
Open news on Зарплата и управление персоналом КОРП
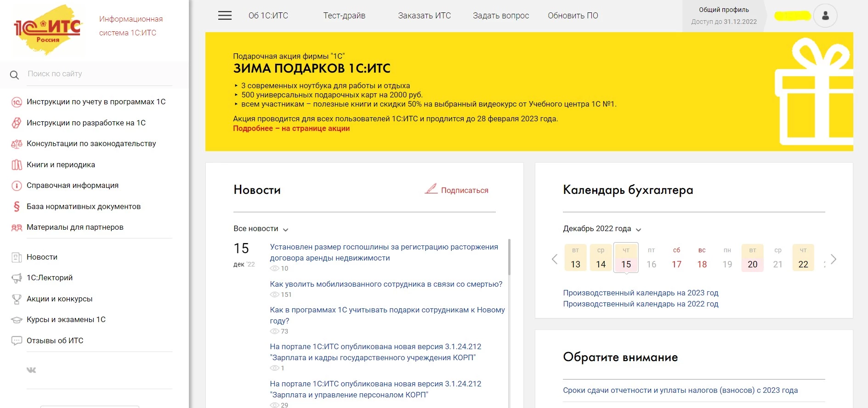point(375,390)
